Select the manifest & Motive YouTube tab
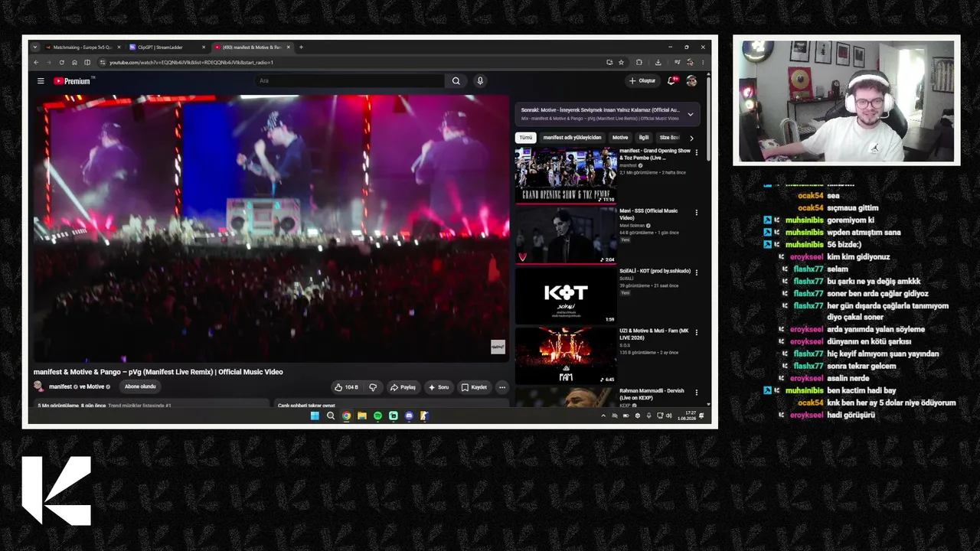This screenshot has height=551, width=980. click(251, 47)
